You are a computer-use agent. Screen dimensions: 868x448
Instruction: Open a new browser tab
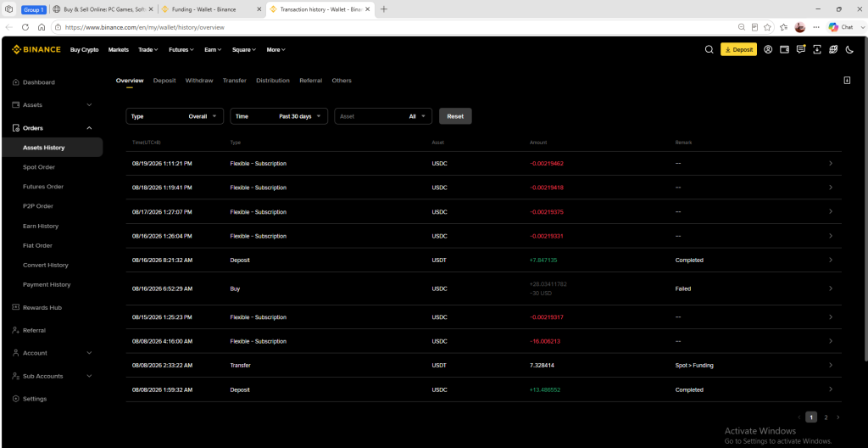(x=384, y=9)
